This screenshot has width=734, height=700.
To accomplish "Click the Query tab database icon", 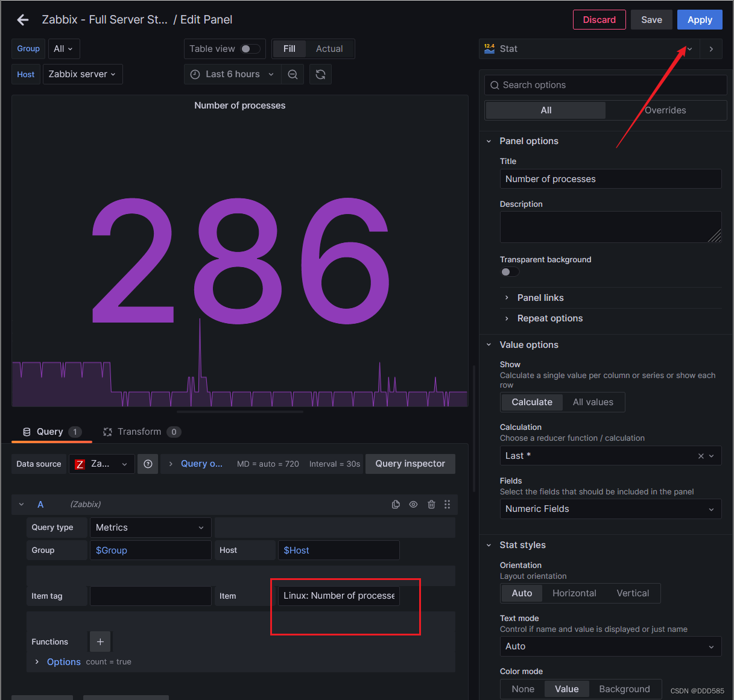I will click(27, 432).
